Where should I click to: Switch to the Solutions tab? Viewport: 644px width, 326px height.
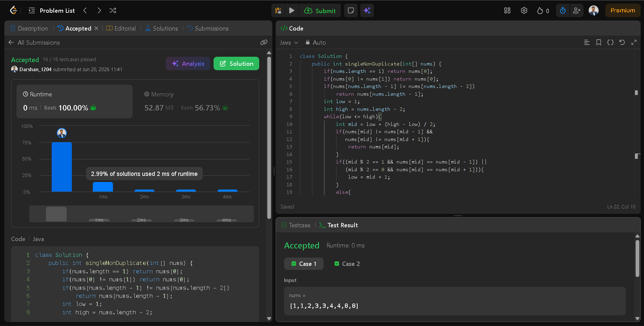coord(162,28)
